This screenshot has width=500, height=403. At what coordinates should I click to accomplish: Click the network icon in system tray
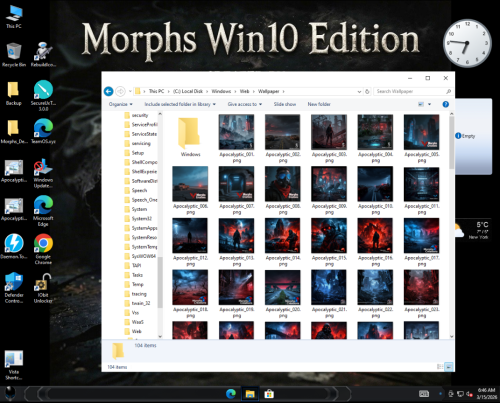[460, 394]
